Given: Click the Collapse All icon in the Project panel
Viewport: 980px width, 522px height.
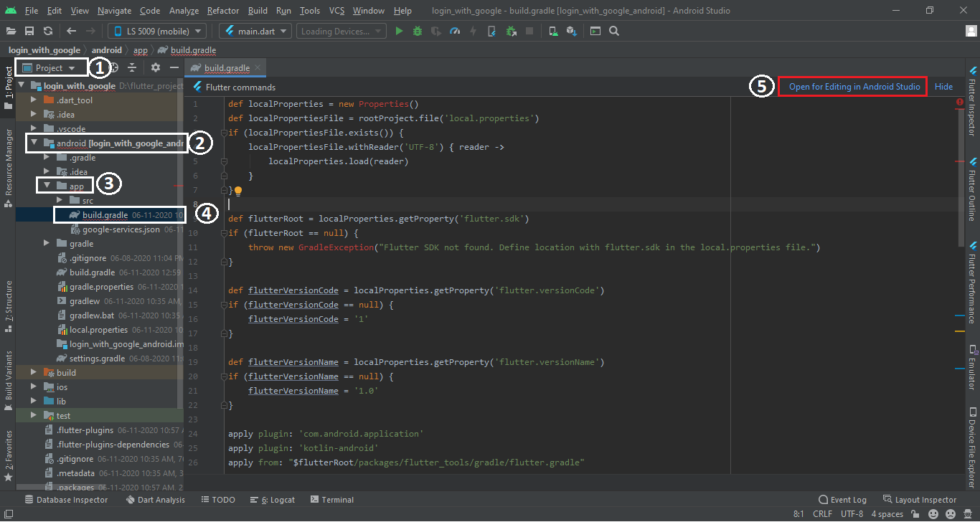Looking at the screenshot, I should (x=132, y=67).
